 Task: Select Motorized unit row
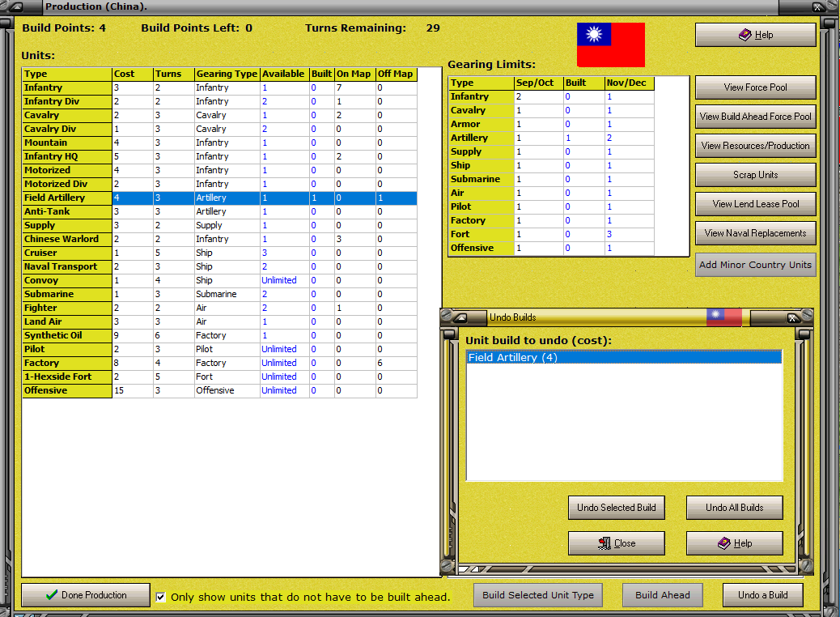pos(219,170)
